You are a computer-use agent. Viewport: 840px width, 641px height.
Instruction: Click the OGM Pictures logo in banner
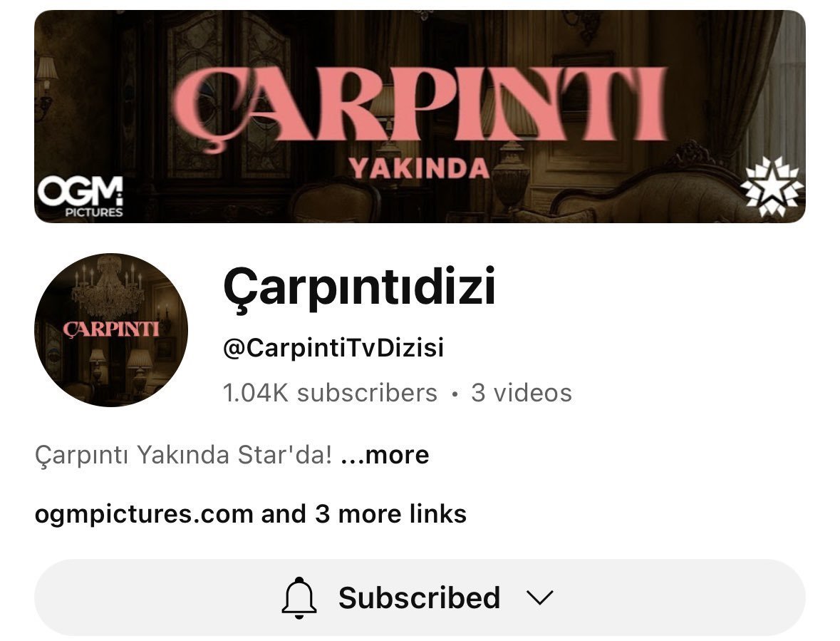point(81,197)
